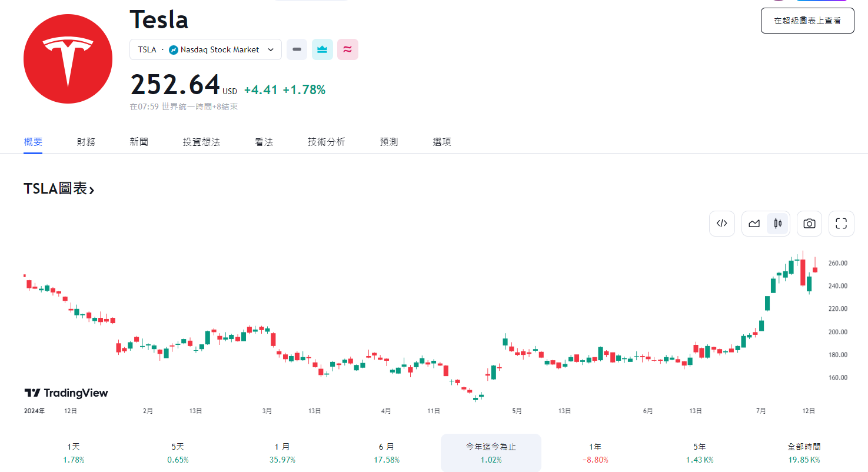Take a chart snapshot with the camera icon

pos(809,224)
